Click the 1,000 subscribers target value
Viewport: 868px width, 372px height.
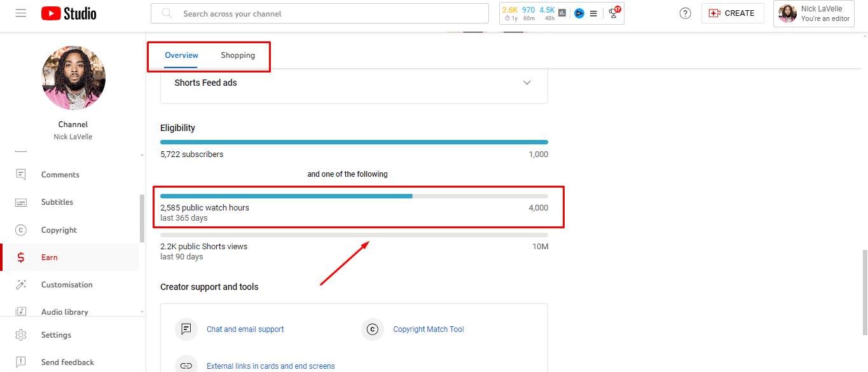click(538, 155)
